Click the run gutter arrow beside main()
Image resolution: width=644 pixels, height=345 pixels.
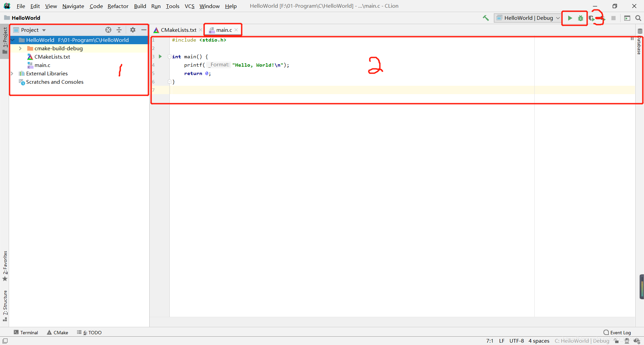[160, 57]
